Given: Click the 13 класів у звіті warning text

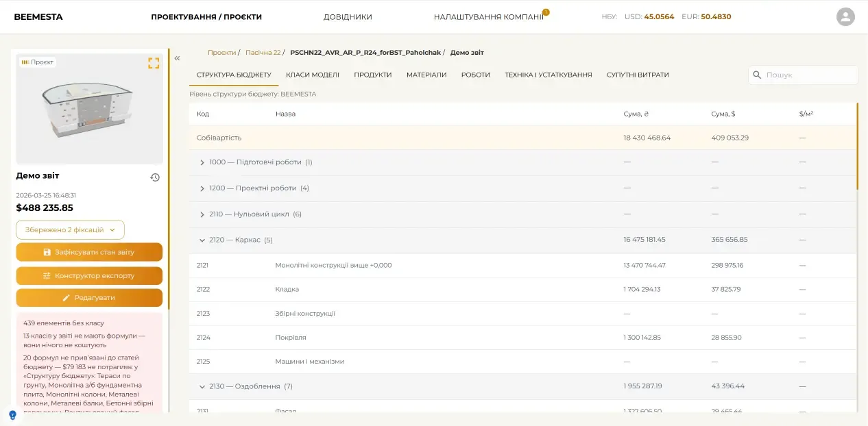Looking at the screenshot, I should tap(84, 340).
